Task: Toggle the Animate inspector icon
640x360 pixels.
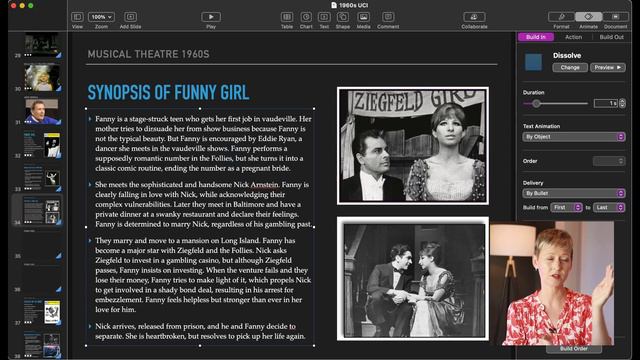Action: pos(589,17)
